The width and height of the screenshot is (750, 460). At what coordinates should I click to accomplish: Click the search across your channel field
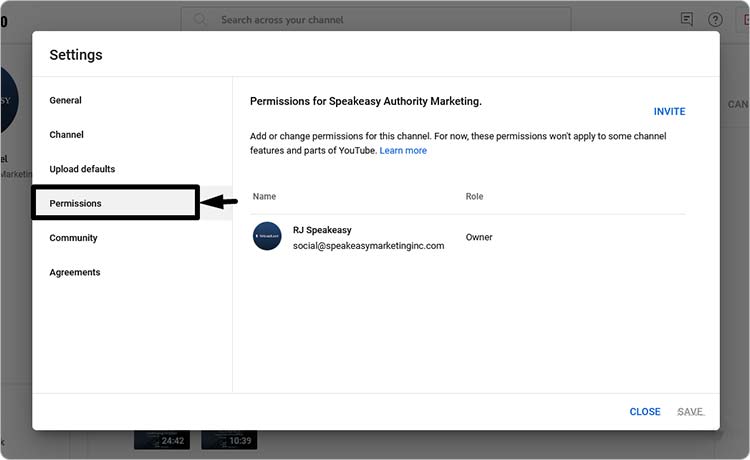tap(376, 20)
